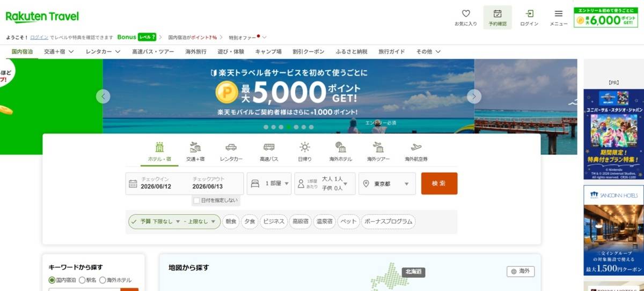Toggle the ビジネス filter chip
The image size is (644, 291).
[273, 221]
